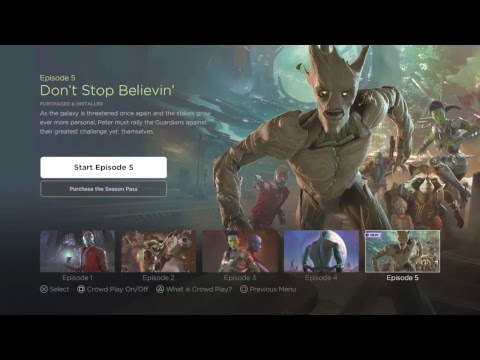480x360 pixels.
Task: Go back via 'Previous Menu' text
Action: tap(273, 289)
